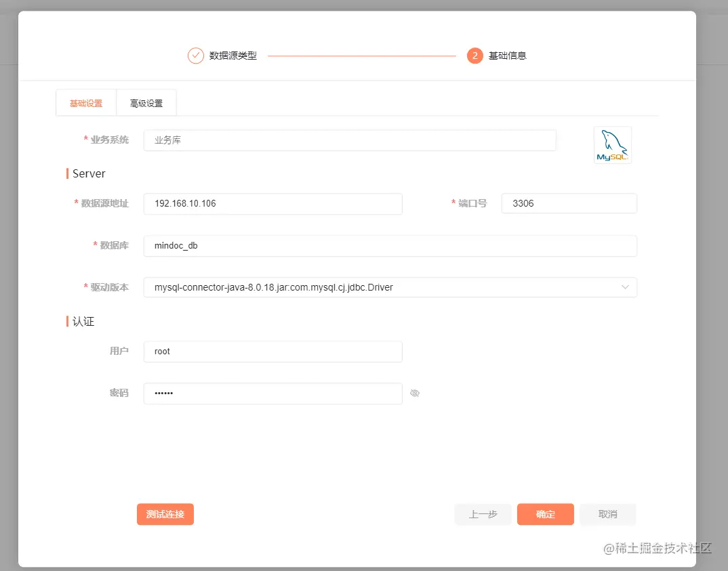
Task: Click the 密码 password field
Action: pos(273,394)
